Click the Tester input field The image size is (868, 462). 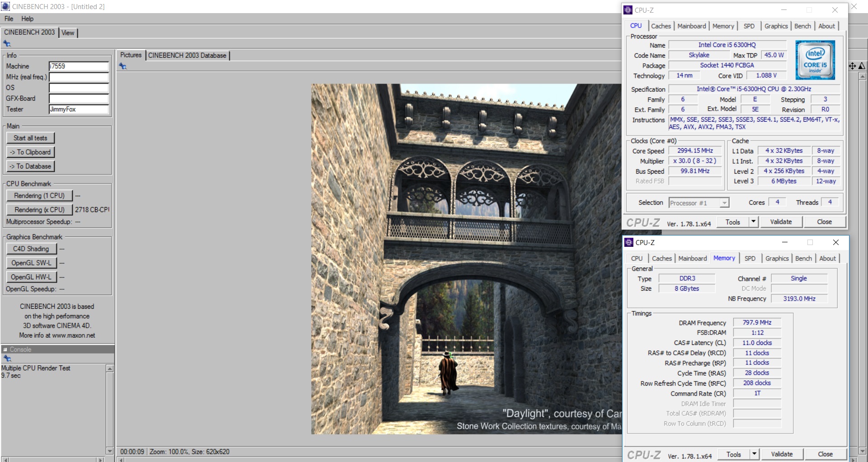(79, 109)
